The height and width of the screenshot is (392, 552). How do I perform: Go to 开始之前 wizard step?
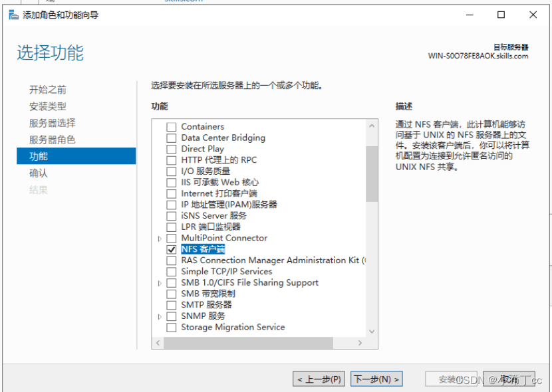[47, 90]
